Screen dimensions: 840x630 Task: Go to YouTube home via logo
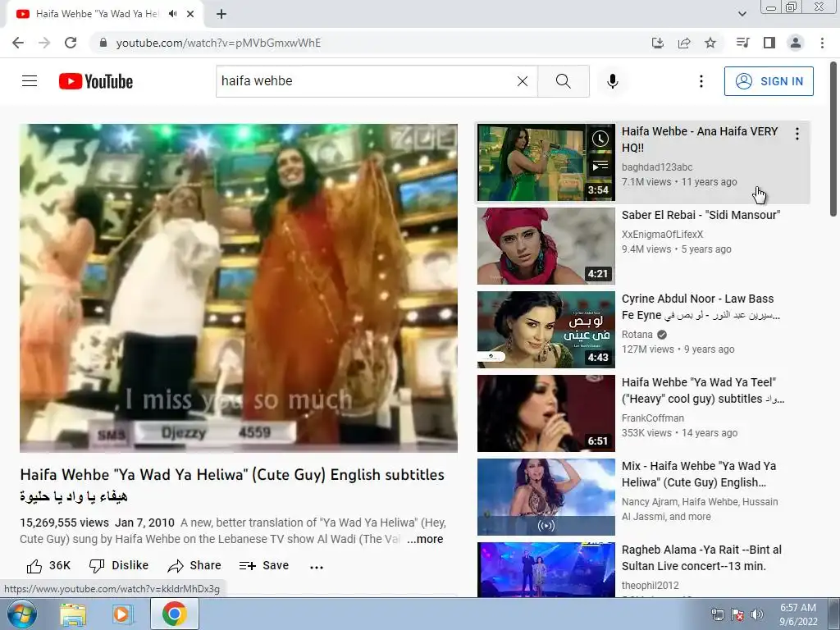(96, 81)
